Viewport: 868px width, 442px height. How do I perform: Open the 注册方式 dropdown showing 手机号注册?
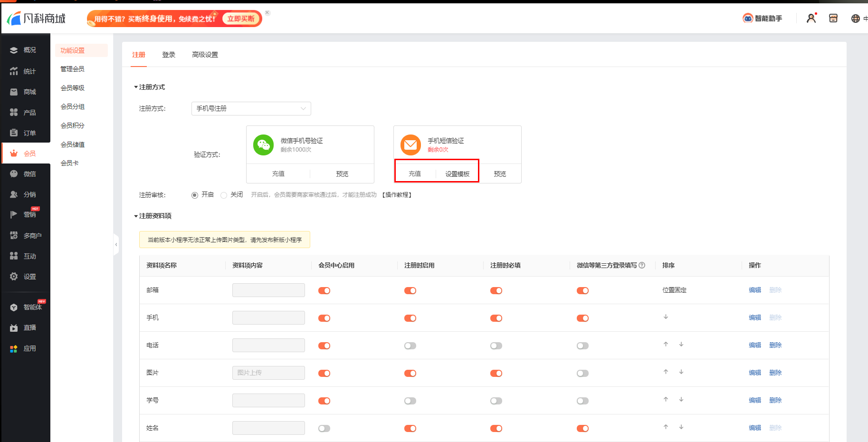point(251,108)
